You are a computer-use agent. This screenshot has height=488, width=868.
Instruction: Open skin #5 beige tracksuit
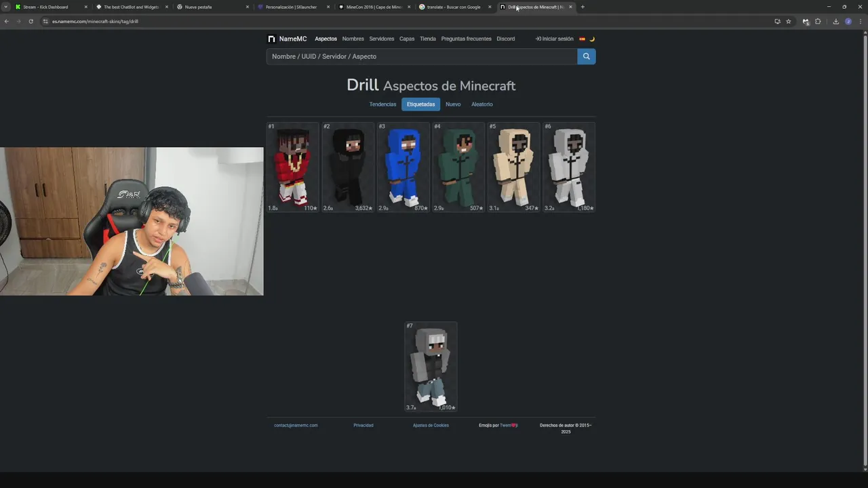[x=514, y=167]
